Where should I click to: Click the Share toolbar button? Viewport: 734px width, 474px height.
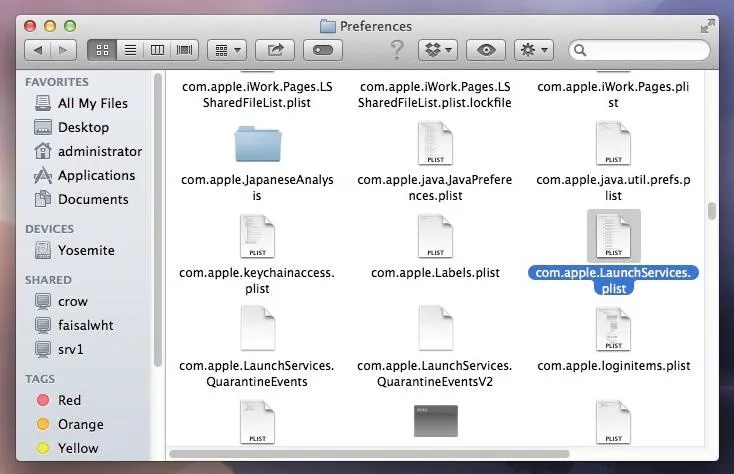275,50
